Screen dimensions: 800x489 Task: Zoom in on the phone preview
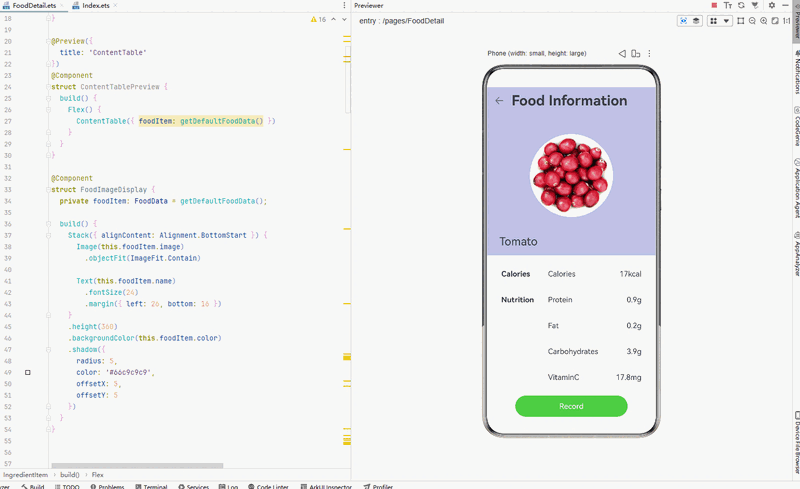click(763, 21)
